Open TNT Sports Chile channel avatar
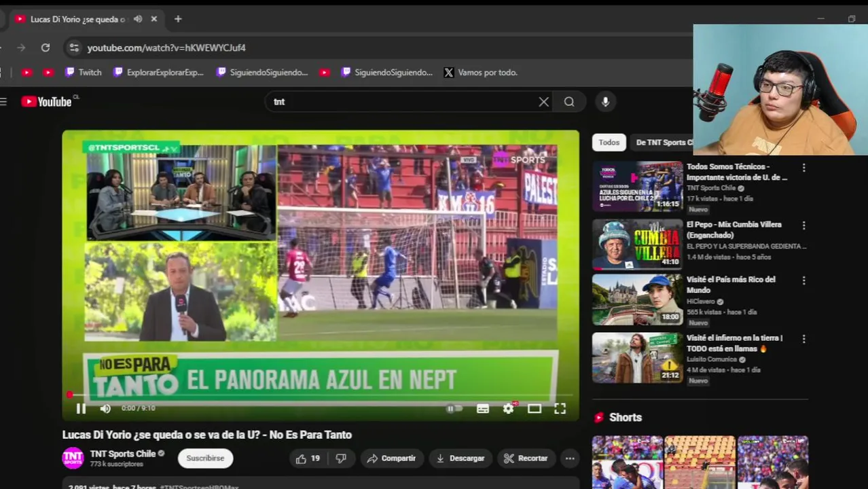 click(73, 458)
